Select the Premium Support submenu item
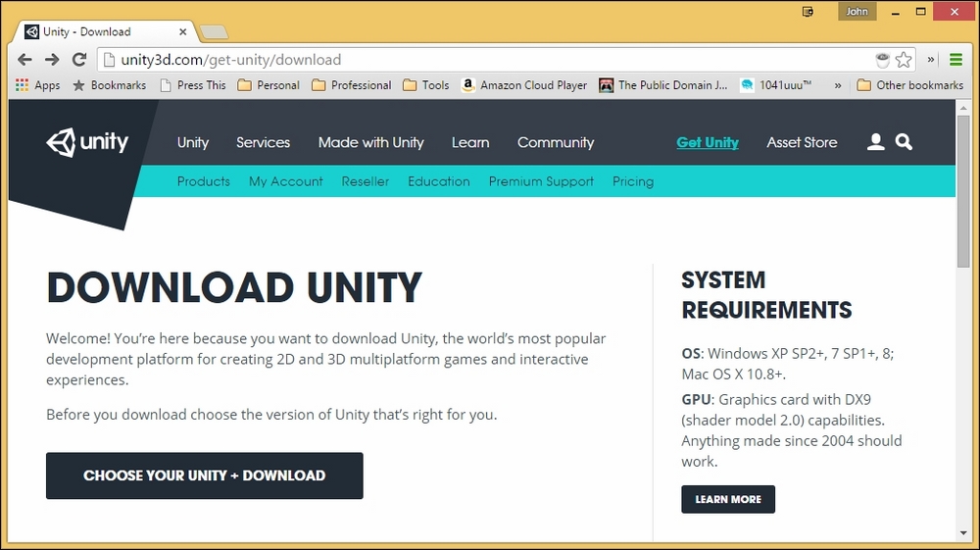The width and height of the screenshot is (980, 550). [x=541, y=181]
